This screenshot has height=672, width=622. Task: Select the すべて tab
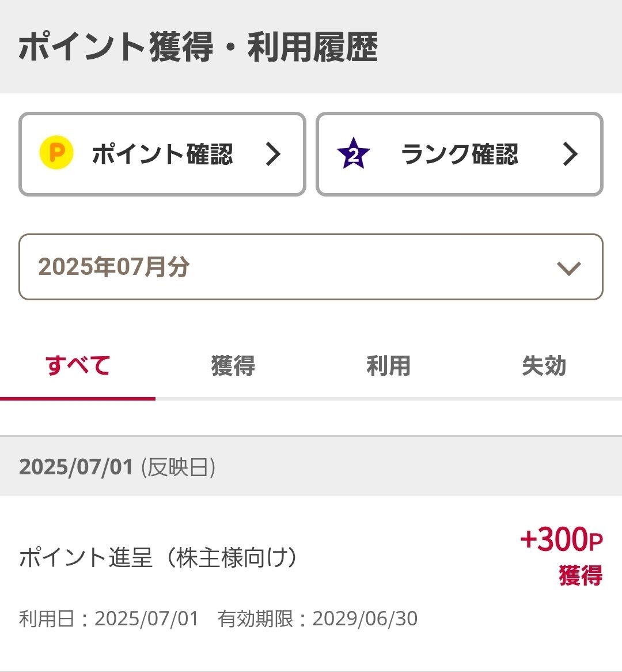(x=78, y=367)
